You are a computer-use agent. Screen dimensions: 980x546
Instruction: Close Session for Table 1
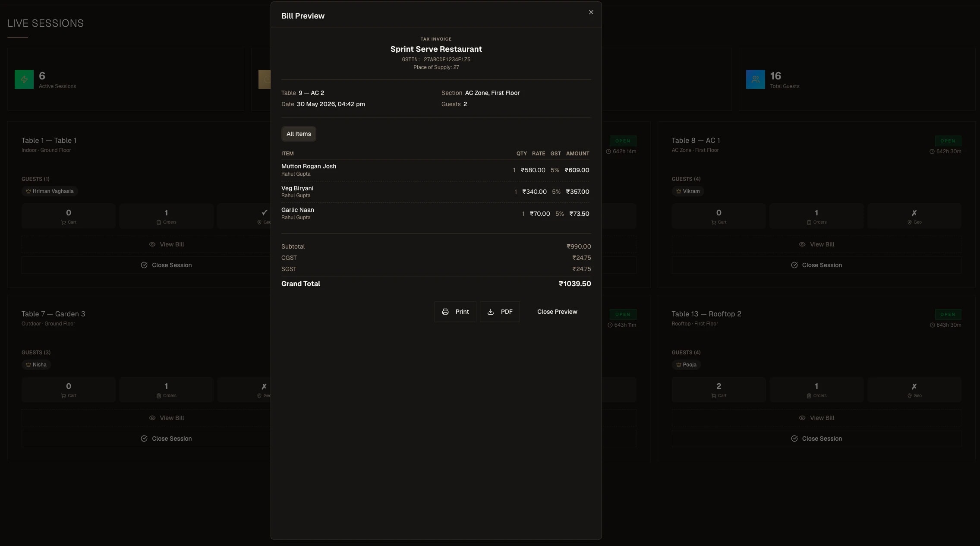[x=167, y=265]
